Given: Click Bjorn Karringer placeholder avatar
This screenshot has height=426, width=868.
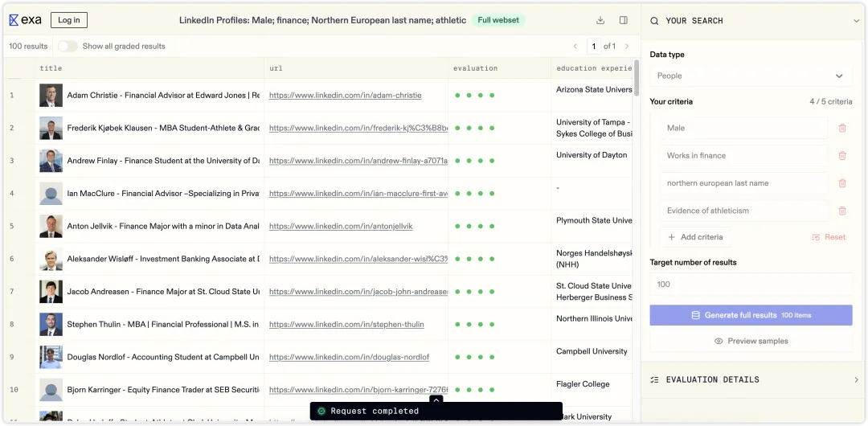Looking at the screenshot, I should coord(51,390).
